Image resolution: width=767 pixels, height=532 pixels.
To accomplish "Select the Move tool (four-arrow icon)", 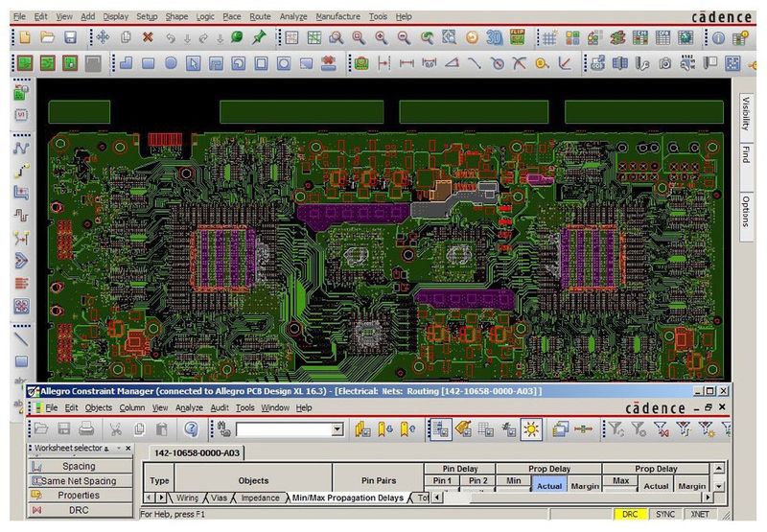I will (x=103, y=37).
